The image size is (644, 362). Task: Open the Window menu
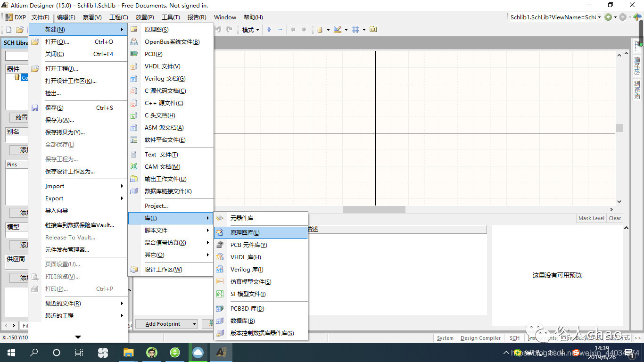(225, 17)
